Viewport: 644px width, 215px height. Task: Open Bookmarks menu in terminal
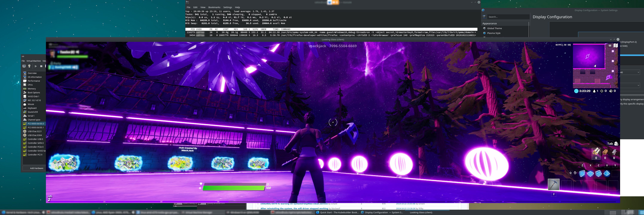[x=214, y=7]
